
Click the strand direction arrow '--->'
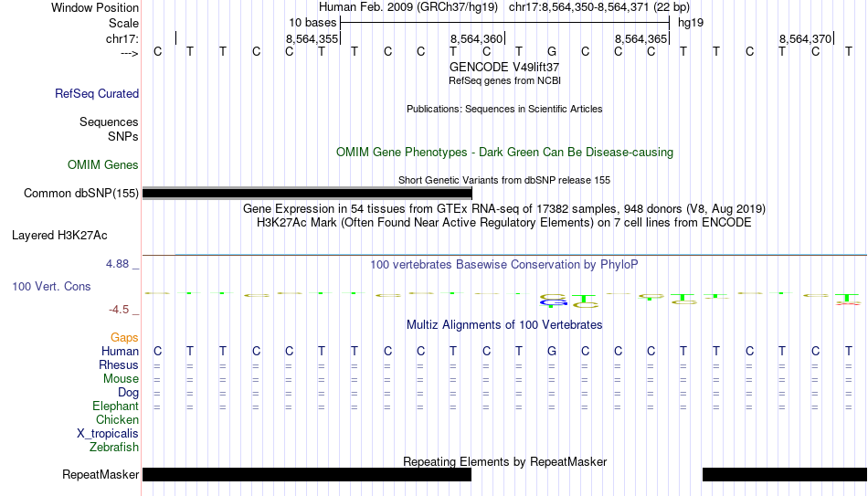click(x=130, y=53)
